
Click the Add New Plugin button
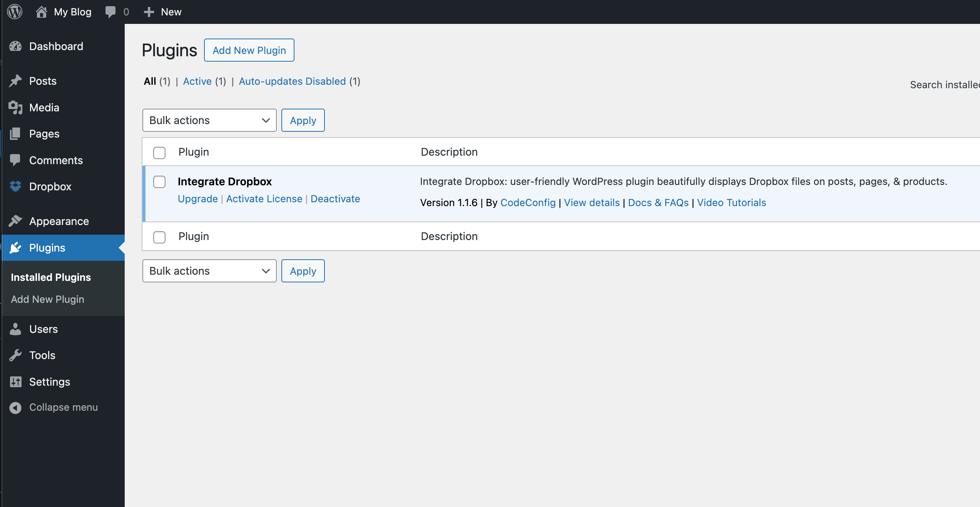point(249,50)
